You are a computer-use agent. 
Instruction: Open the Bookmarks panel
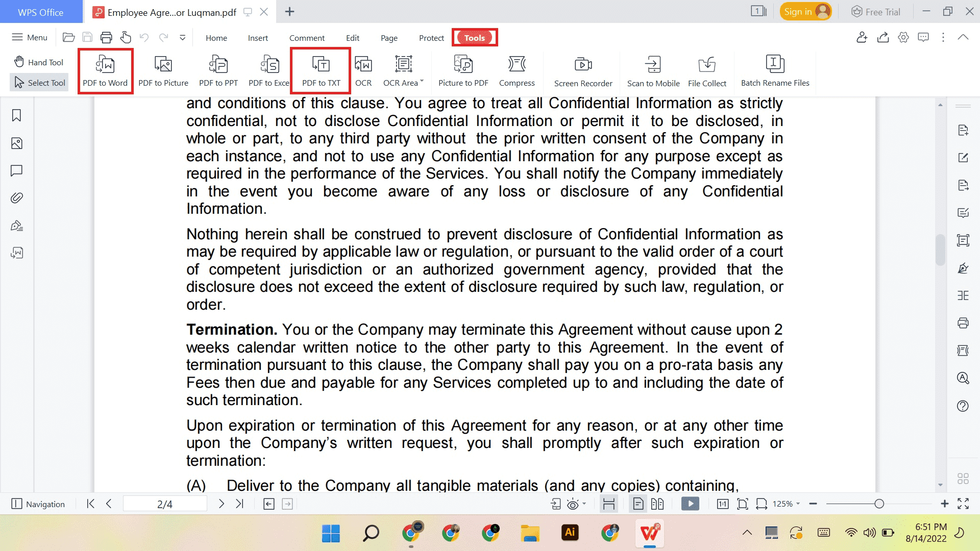[17, 116]
